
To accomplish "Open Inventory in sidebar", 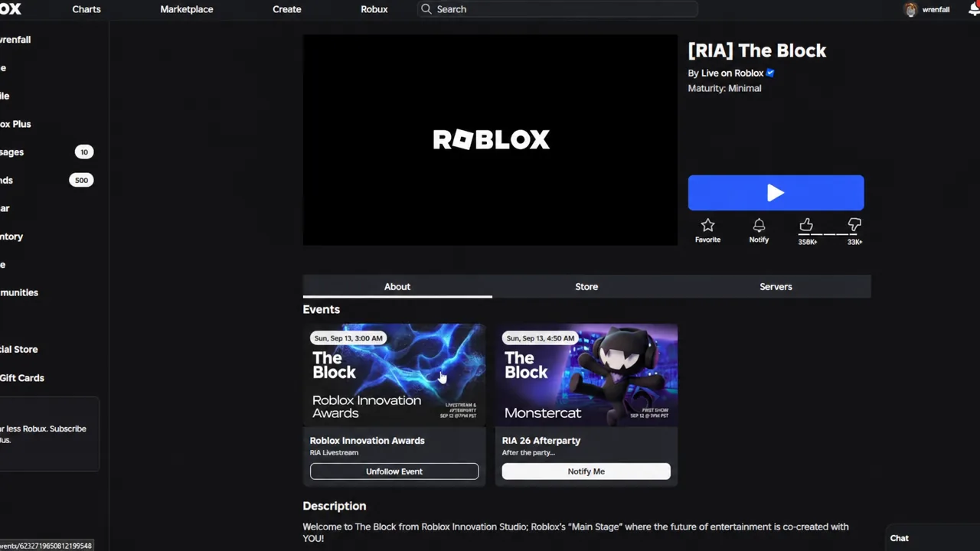I will (11, 236).
